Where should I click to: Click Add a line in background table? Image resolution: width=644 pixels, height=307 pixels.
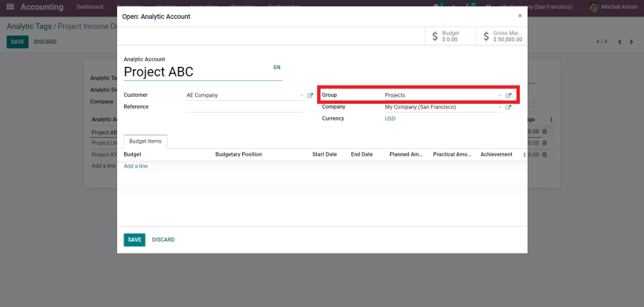104,166
